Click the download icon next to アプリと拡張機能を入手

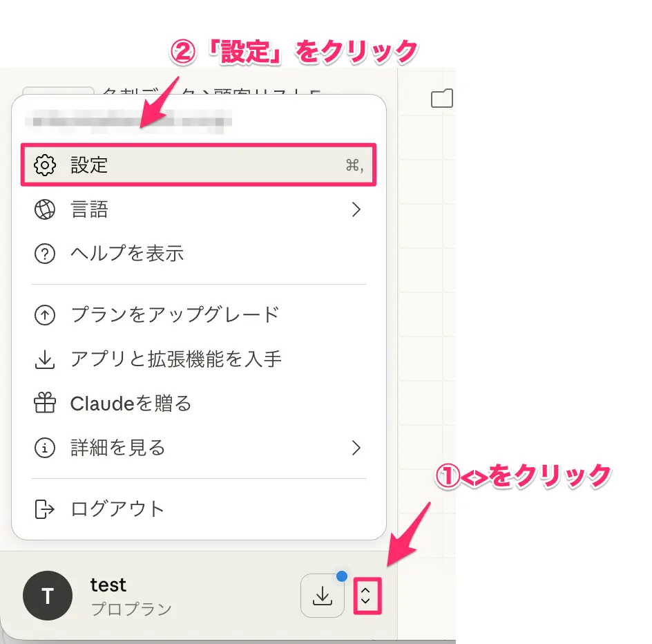44,359
